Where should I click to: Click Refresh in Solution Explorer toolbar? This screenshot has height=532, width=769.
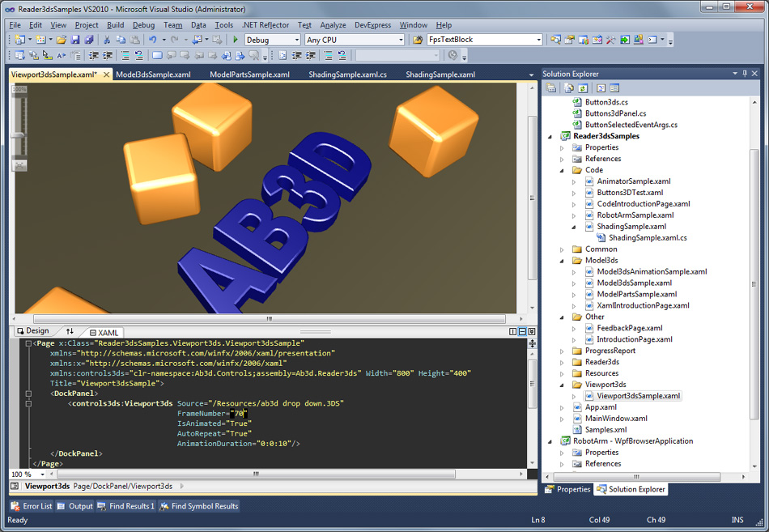coord(583,87)
